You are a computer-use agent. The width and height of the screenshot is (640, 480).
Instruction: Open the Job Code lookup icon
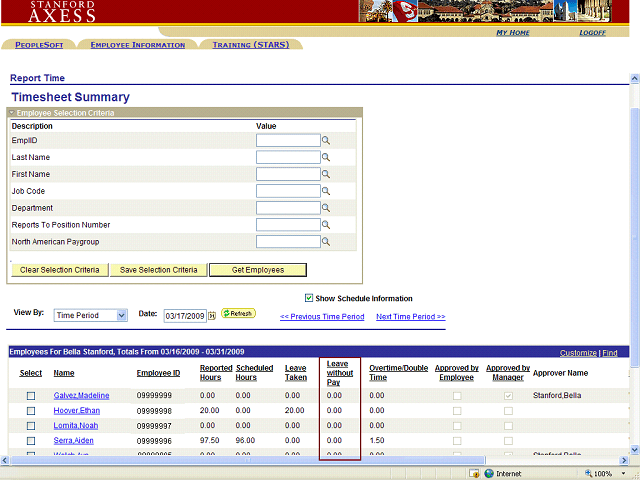(326, 192)
